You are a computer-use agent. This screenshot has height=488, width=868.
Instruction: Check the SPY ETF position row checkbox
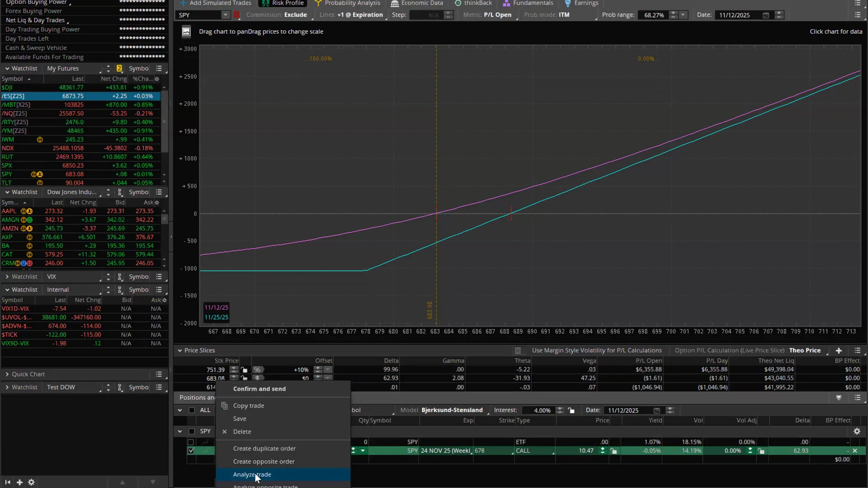click(x=191, y=442)
